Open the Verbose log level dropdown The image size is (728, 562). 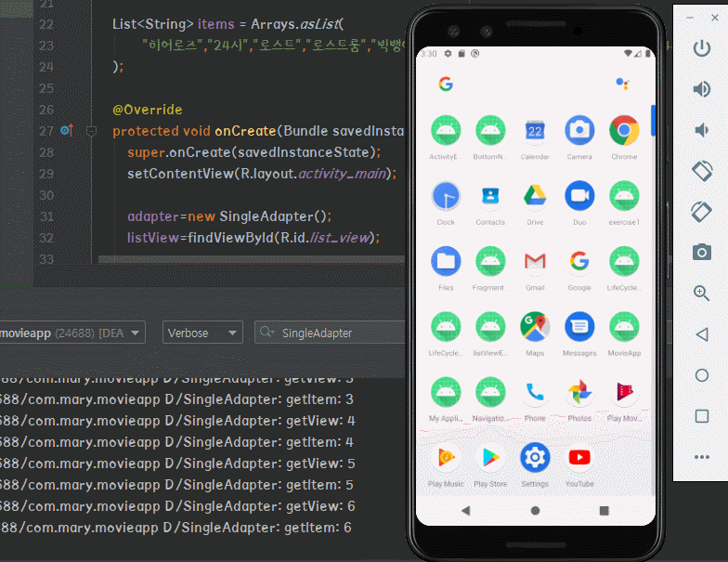(202, 333)
